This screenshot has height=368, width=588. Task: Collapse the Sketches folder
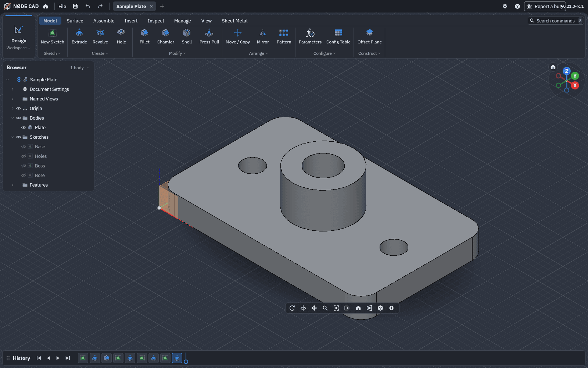(12, 137)
